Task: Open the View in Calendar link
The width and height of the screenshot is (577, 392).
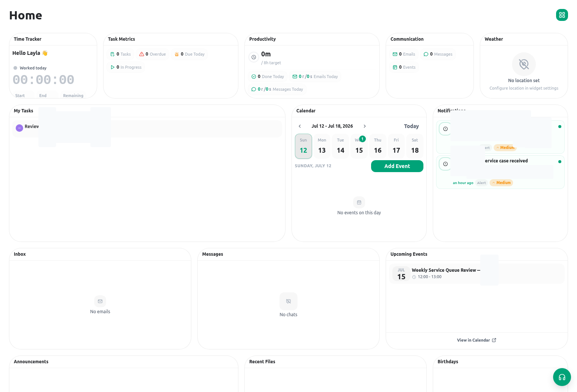Action: coord(476,340)
